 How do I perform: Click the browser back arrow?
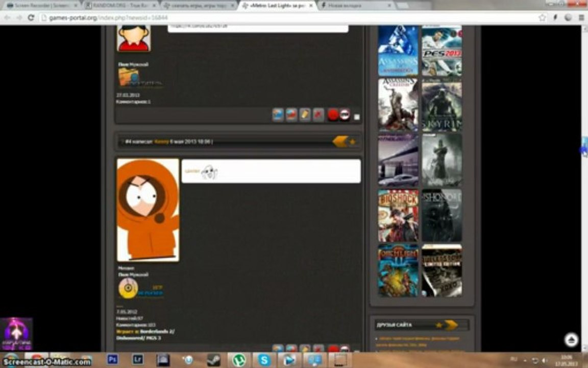pyautogui.click(x=7, y=18)
